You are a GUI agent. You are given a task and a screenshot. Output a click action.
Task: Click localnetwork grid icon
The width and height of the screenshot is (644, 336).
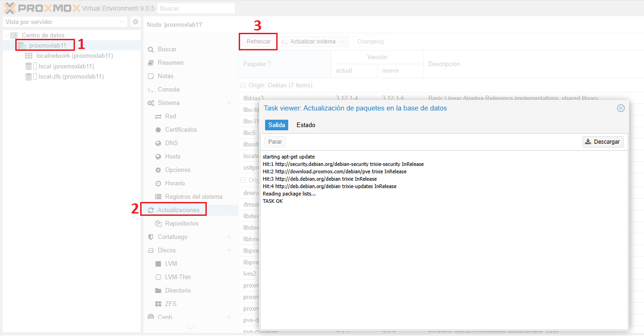pos(29,55)
